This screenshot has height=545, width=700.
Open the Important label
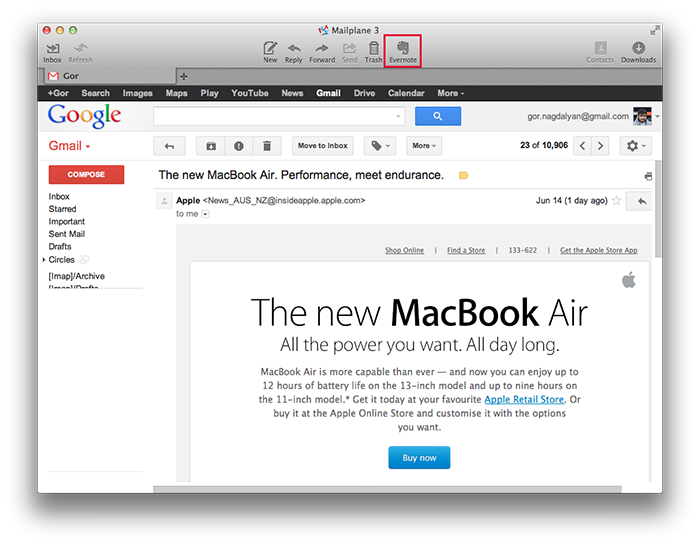(67, 221)
